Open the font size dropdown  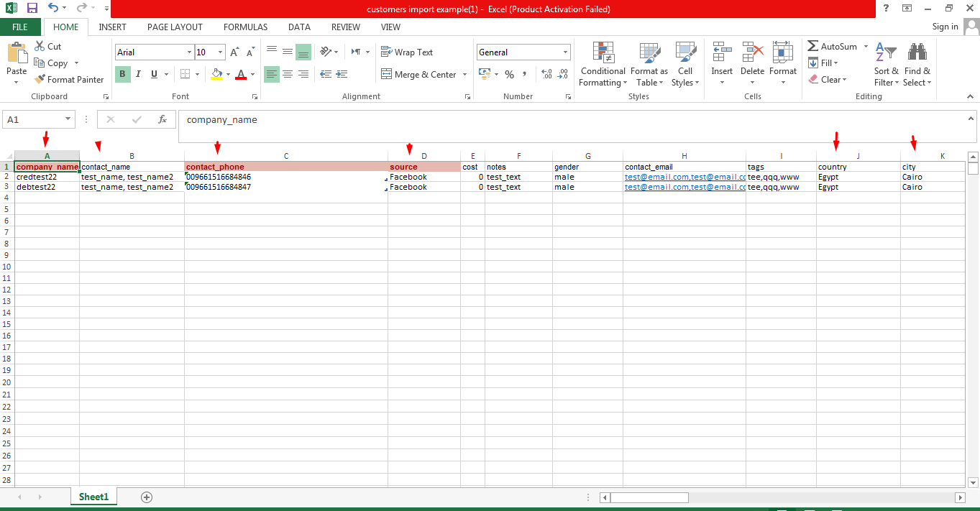click(x=221, y=52)
